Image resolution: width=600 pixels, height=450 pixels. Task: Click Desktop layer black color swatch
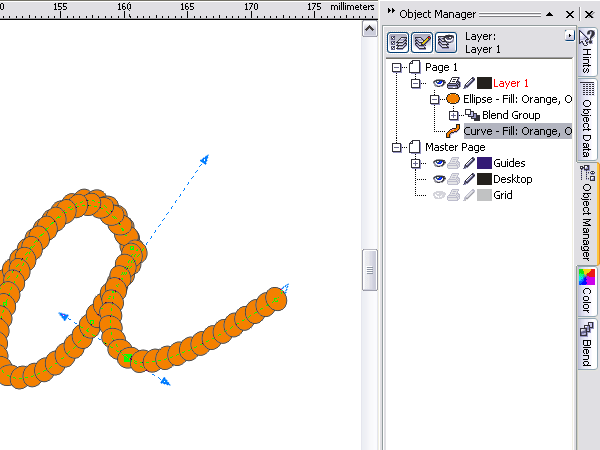coord(484,179)
